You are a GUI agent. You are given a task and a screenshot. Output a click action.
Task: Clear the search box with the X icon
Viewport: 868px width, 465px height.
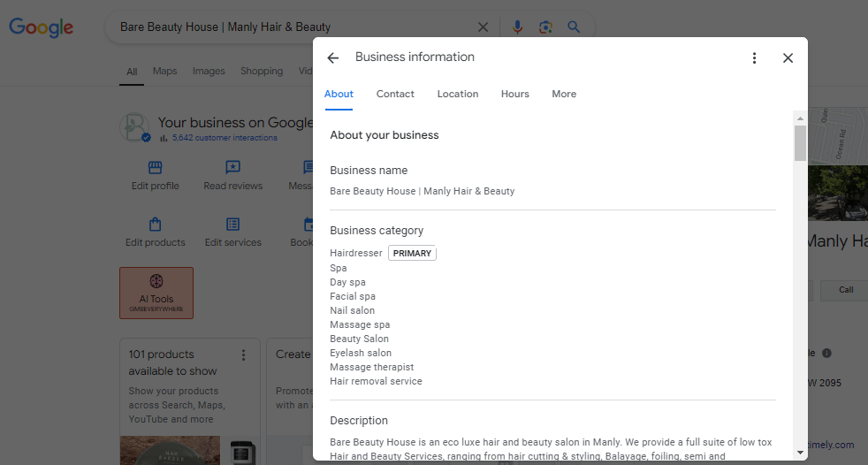point(483,27)
